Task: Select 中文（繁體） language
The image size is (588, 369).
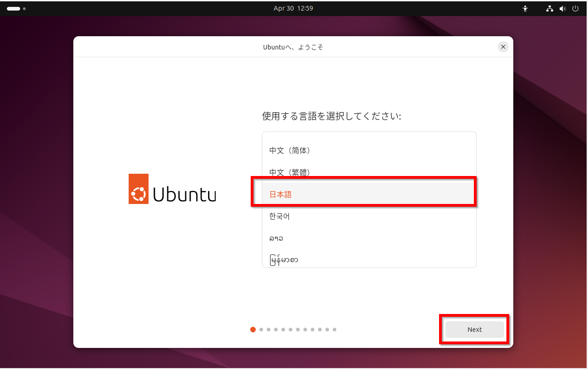Action: click(x=369, y=172)
